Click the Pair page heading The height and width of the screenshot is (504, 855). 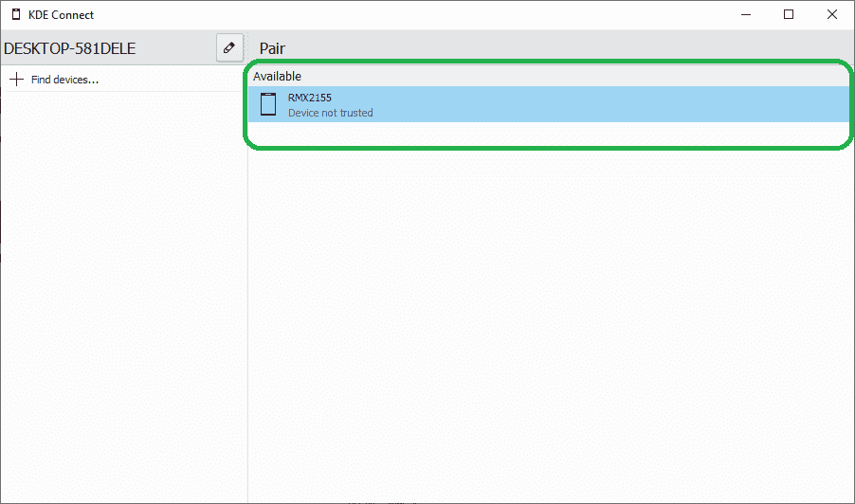(272, 48)
